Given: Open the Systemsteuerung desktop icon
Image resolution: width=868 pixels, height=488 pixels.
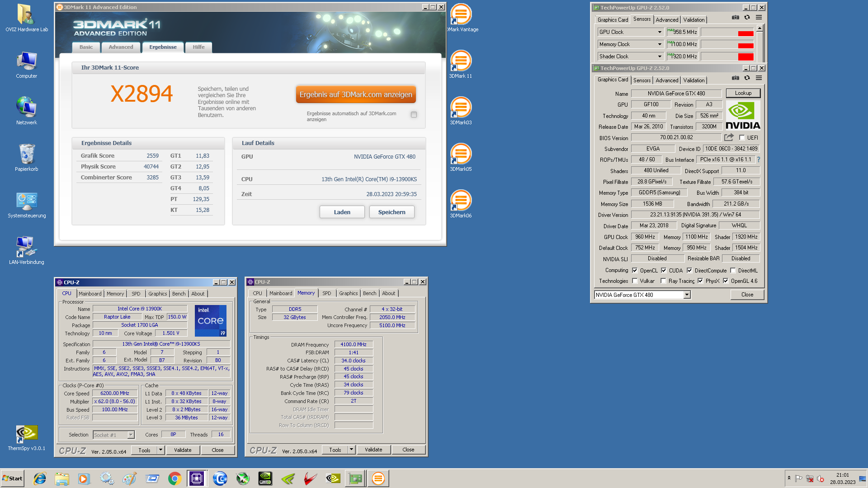Looking at the screenshot, I should click(26, 205).
